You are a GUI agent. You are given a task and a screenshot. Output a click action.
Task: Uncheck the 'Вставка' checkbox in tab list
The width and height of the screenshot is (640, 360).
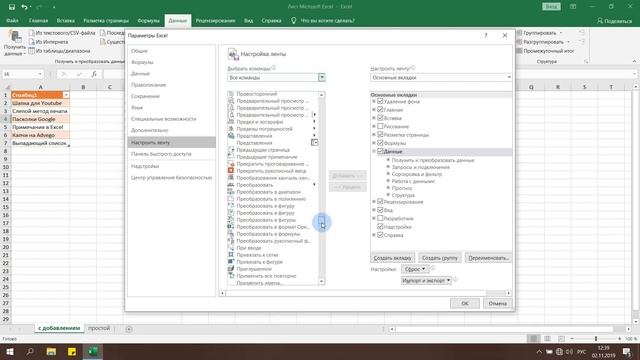(x=380, y=118)
